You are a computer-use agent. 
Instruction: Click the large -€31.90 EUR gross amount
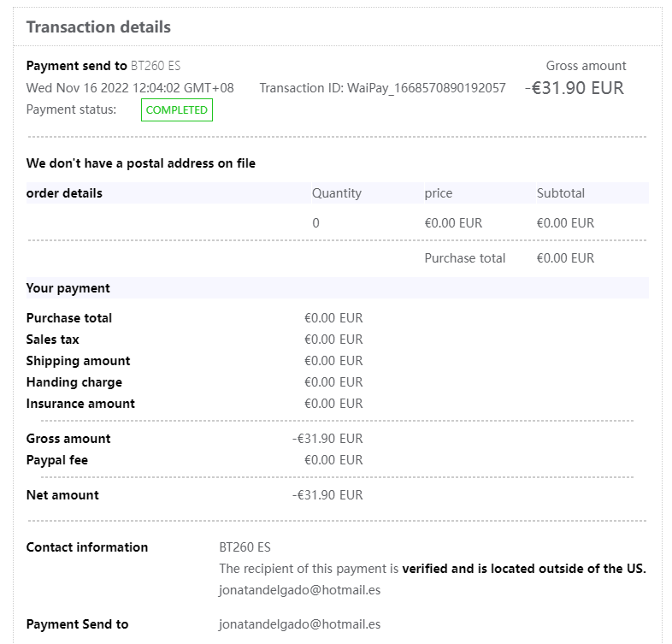[575, 88]
